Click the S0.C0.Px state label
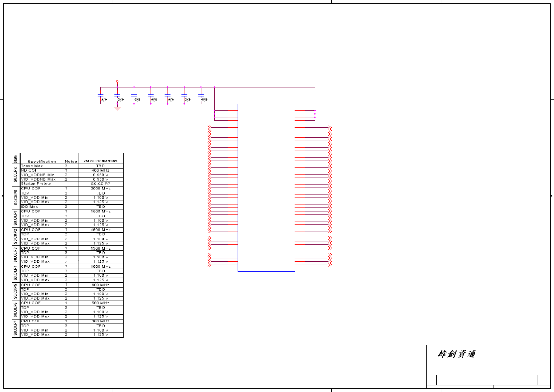This screenshot has height=392, width=554. (16, 175)
